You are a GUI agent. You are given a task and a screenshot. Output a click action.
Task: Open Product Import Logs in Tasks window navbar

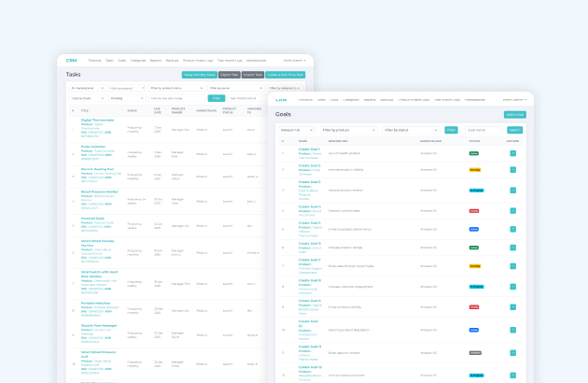(198, 61)
